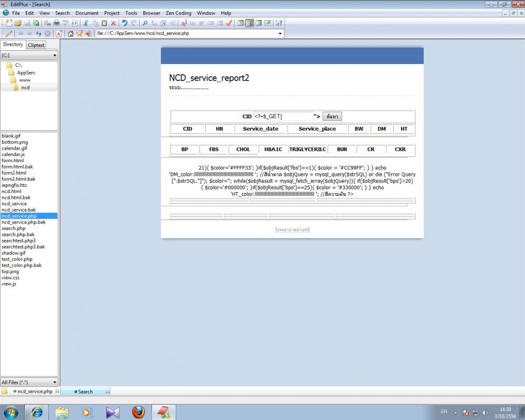
Task: Click the Paste clipboard icon
Action: [x=104, y=23]
